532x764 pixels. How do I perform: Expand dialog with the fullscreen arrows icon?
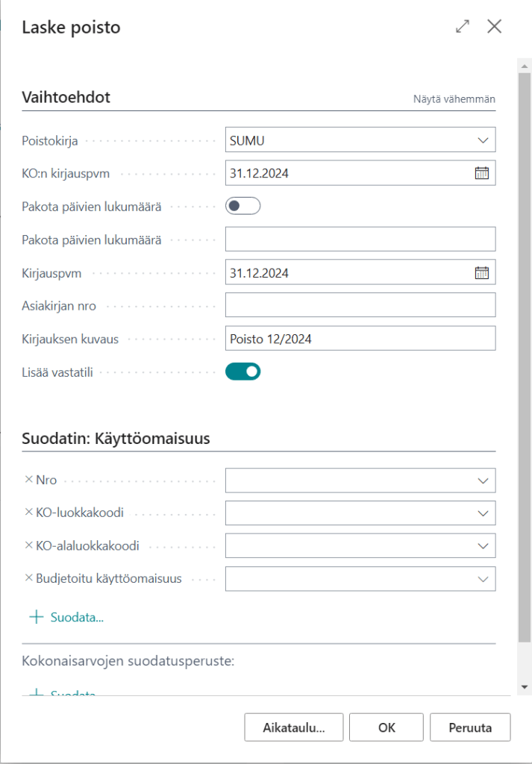coord(463,27)
